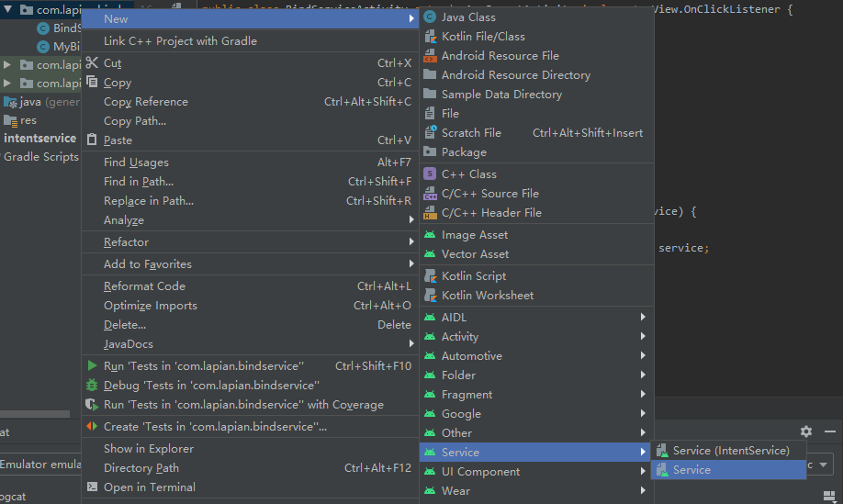Image resolution: width=843 pixels, height=504 pixels.
Task: Click the Debug Tests bug icon
Action: pos(92,386)
